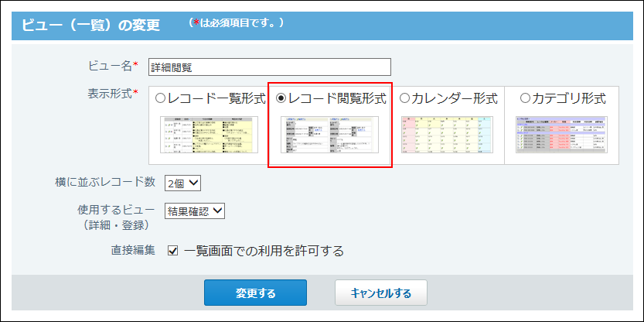Screen dimensions: 644x322
Task: Select レコード閲覧形式 radio button
Action: click(281, 98)
